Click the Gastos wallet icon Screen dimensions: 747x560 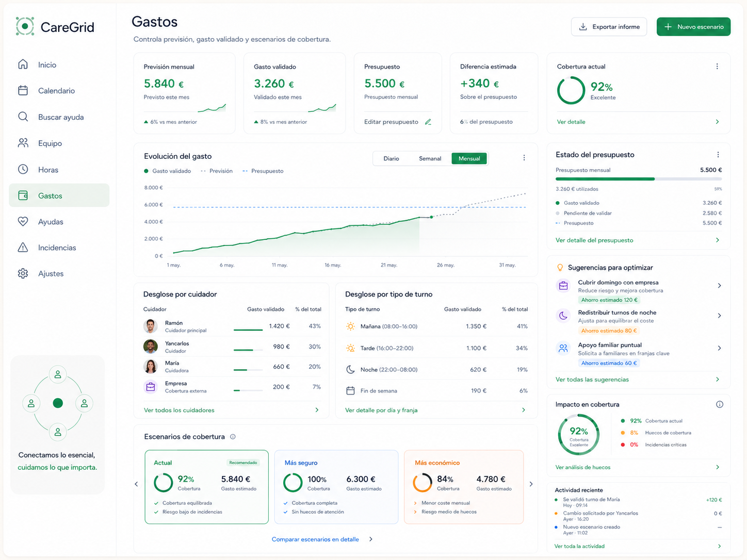[23, 195]
